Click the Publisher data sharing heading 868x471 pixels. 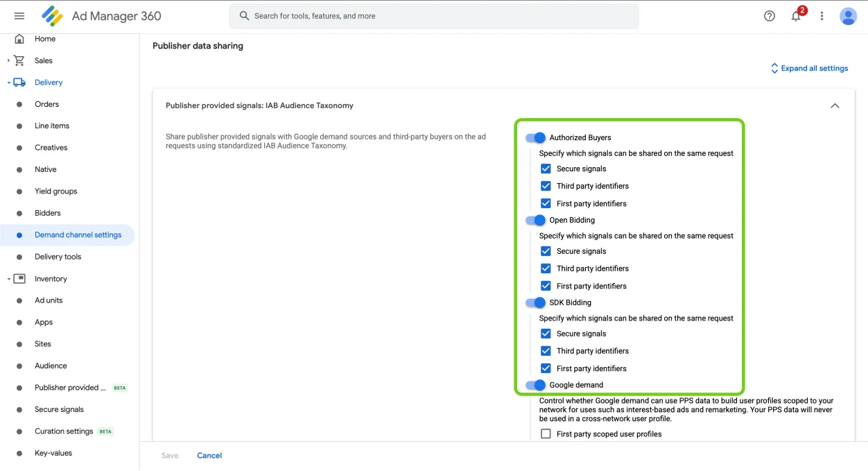198,46
